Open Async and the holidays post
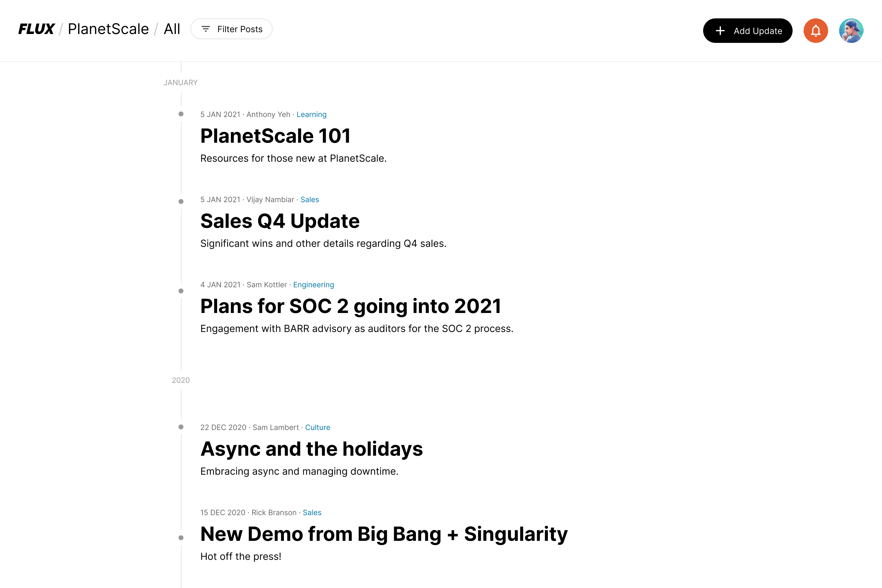882x588 pixels. [x=311, y=449]
